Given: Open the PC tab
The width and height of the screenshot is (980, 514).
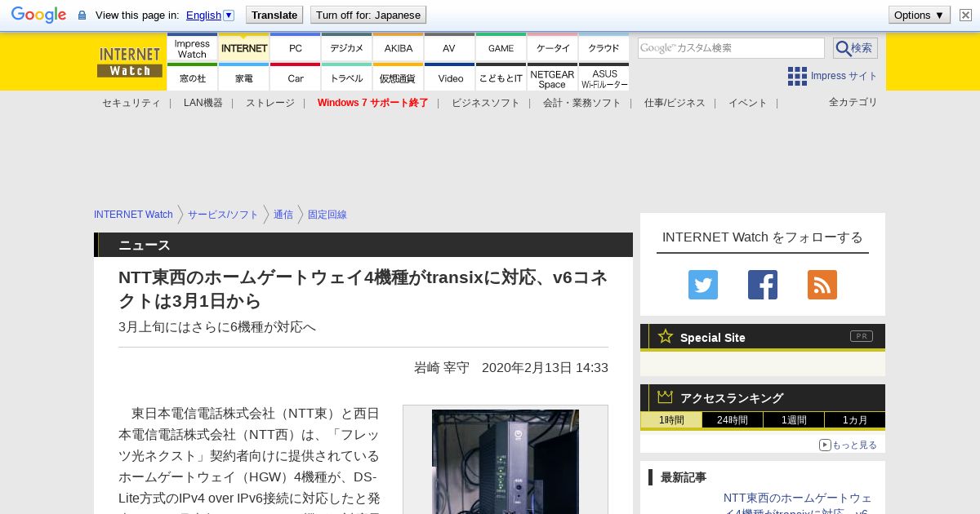Looking at the screenshot, I should (295, 48).
